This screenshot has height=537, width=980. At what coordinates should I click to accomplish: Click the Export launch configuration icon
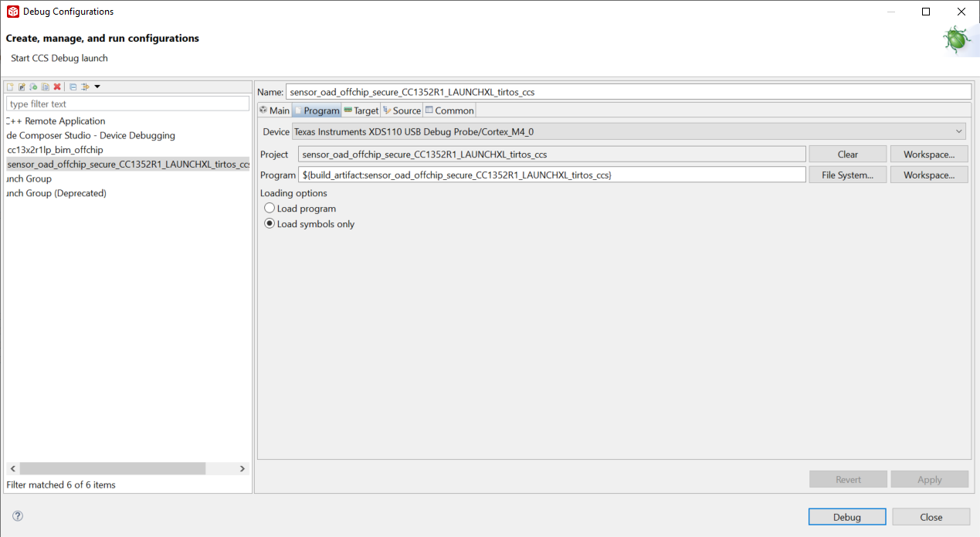[x=33, y=87]
